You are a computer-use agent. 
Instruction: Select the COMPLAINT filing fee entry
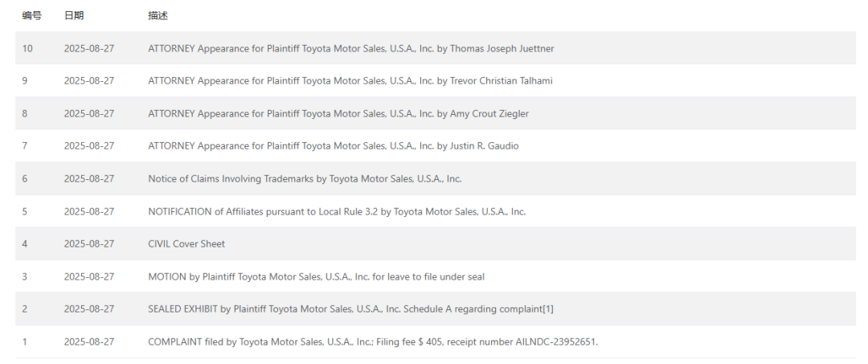click(372, 342)
